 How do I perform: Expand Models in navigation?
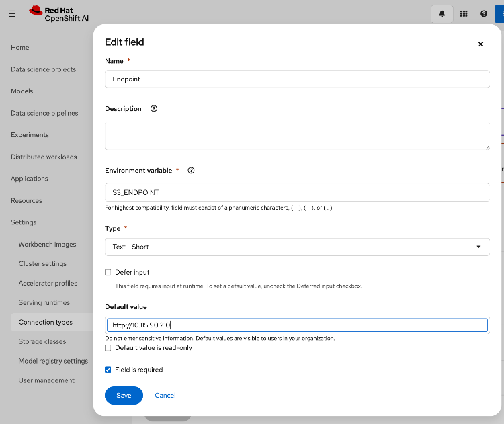(x=22, y=91)
